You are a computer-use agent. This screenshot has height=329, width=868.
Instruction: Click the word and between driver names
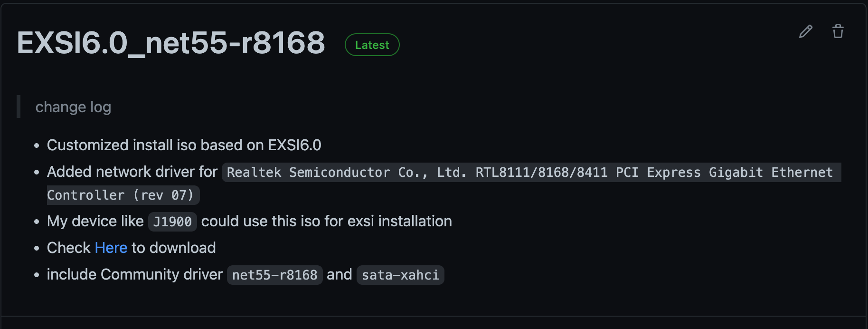click(339, 274)
